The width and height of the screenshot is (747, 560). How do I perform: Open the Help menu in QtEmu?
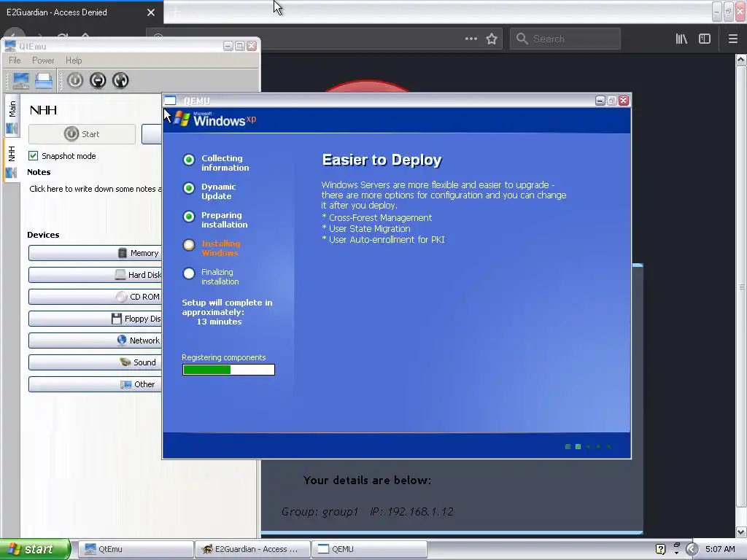tap(74, 61)
